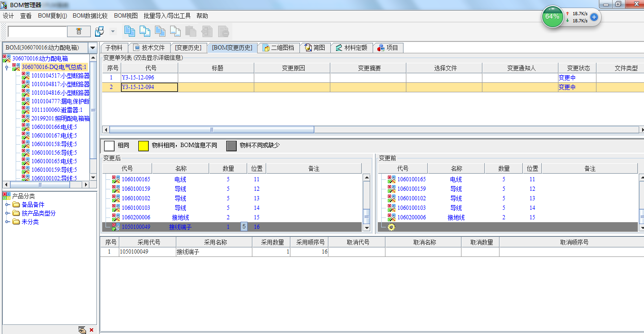Collapse the 306070016-DQ:电气总成 tree node

tap(7, 68)
